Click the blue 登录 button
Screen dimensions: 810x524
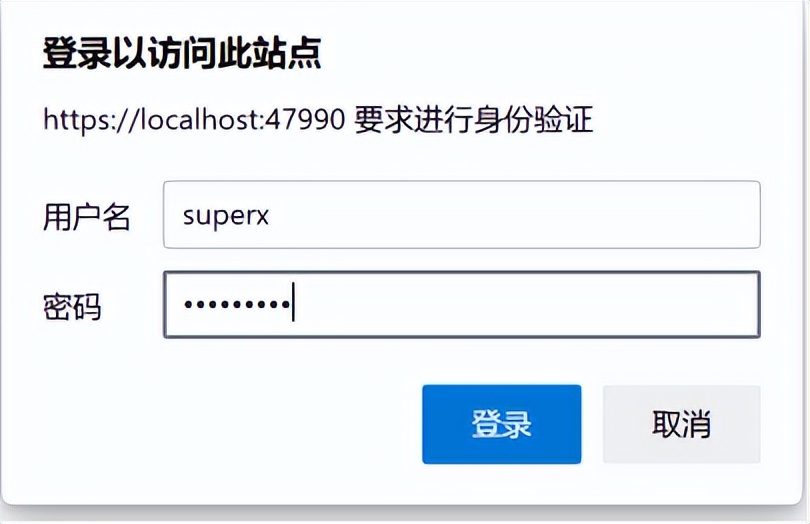coord(502,424)
